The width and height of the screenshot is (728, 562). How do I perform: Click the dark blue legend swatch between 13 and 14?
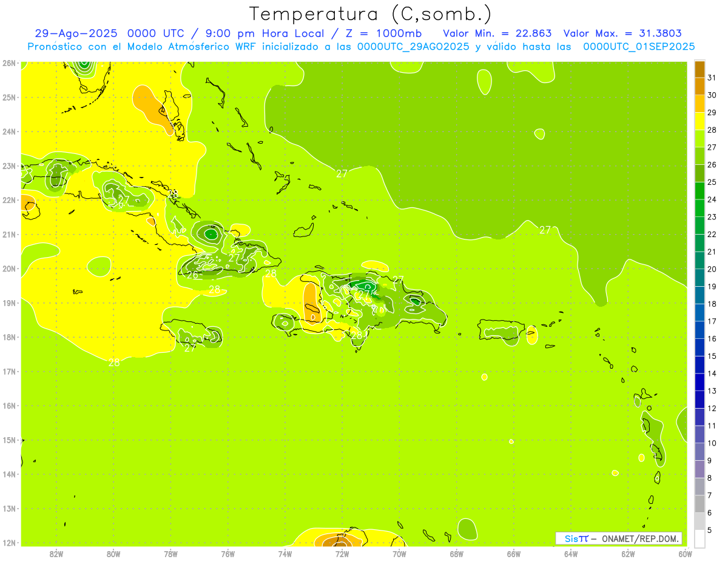tap(699, 382)
